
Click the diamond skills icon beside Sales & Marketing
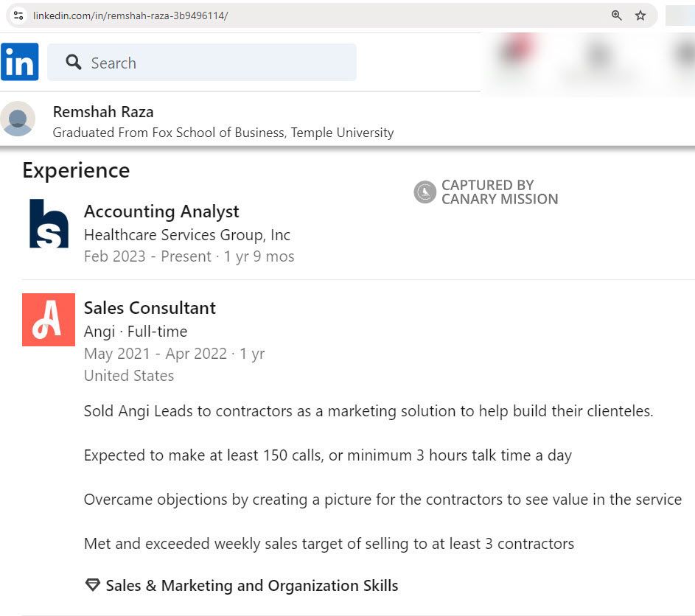[92, 584]
